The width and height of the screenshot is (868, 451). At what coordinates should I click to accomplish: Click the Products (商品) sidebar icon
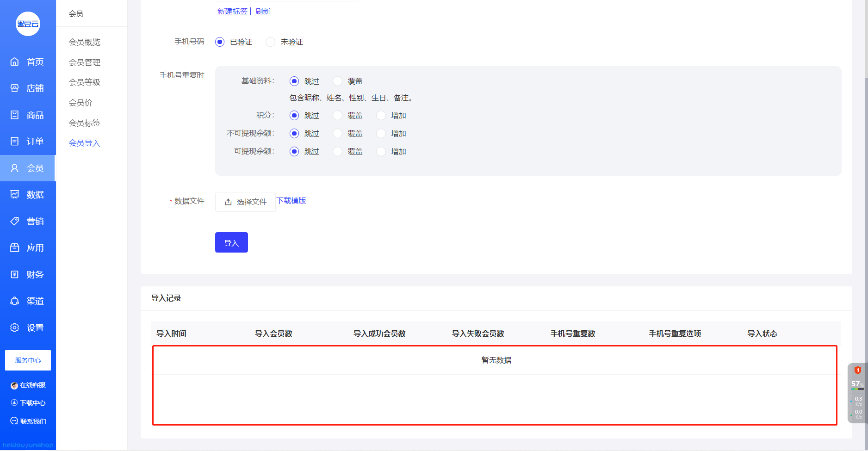point(15,115)
